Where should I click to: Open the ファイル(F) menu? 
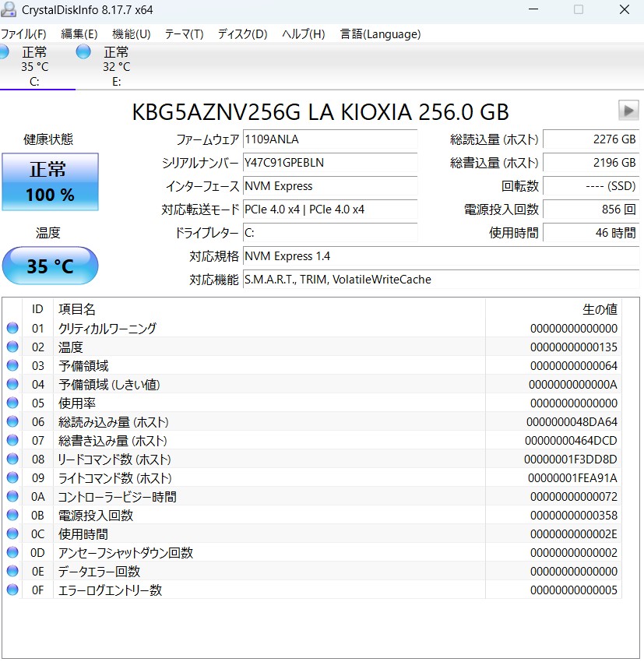point(23,34)
